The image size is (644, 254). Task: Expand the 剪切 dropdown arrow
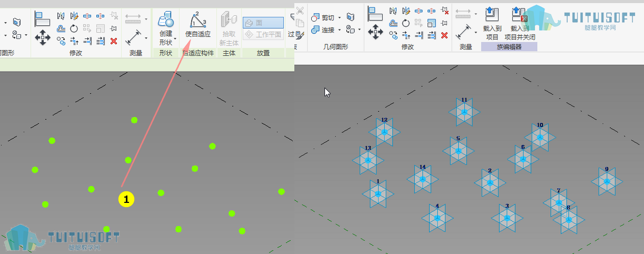(340, 17)
